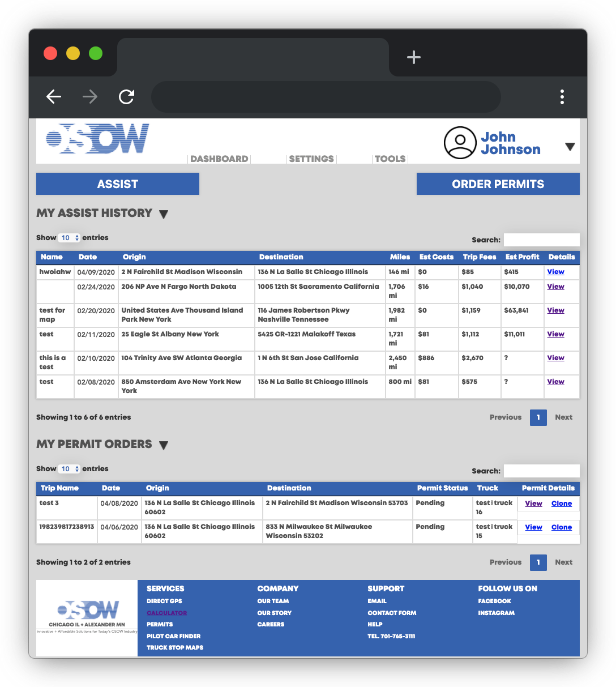Clone the test 3 permit order
Viewport: 616px width, 687px height.
[562, 503]
